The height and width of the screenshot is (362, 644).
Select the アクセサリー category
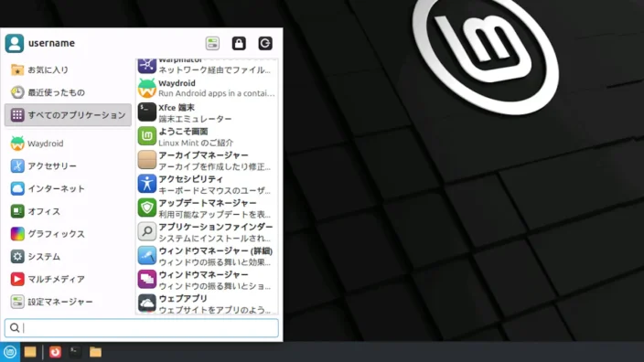[x=68, y=165]
